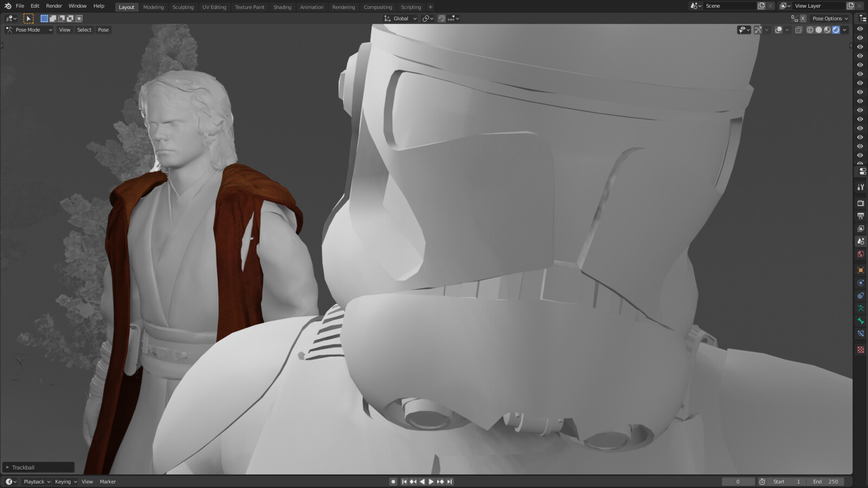Jump to the timeline start frame
Viewport: 868px width, 488px height.
(404, 481)
